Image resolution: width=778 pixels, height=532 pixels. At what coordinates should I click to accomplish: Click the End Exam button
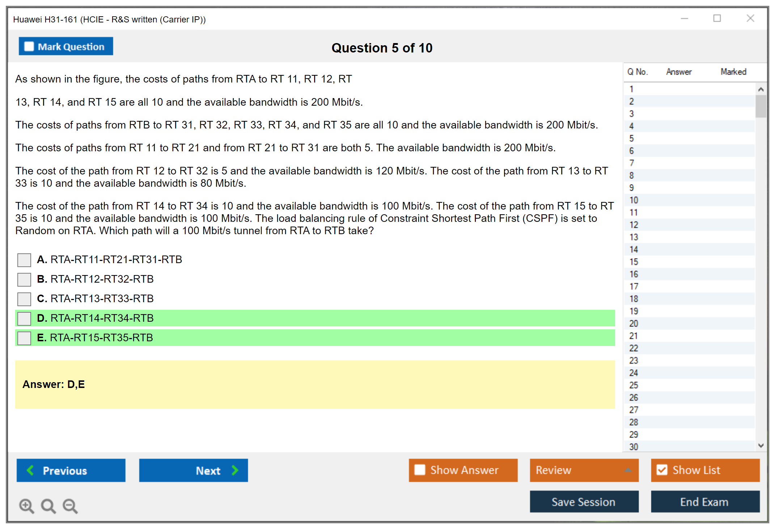point(705,502)
